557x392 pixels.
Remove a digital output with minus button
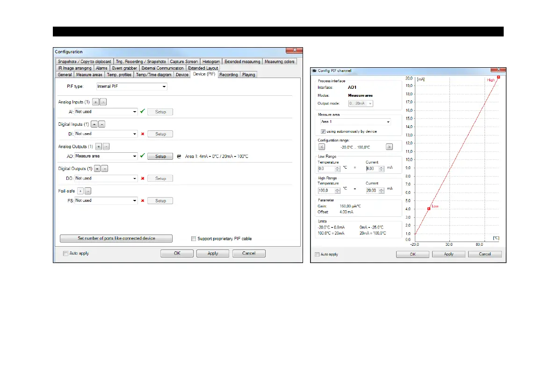point(104,169)
